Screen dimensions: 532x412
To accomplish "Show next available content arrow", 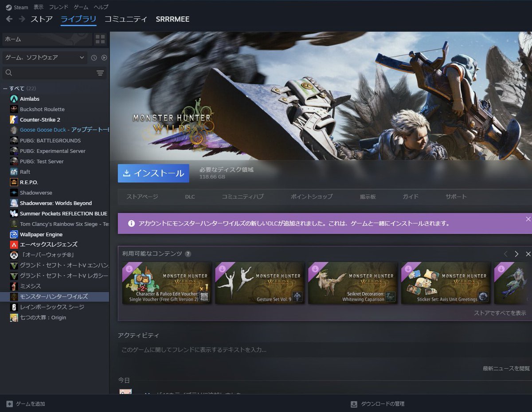I will pyautogui.click(x=516, y=254).
